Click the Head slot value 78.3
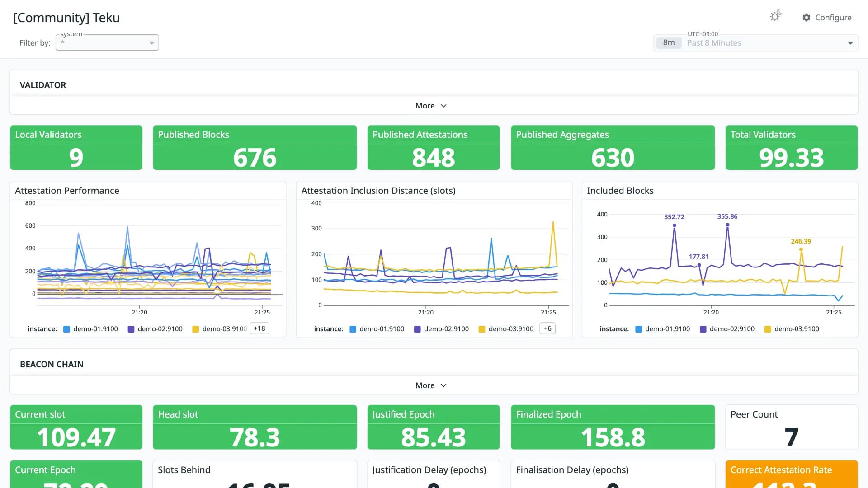Image resolution: width=868 pixels, height=488 pixels. coord(255,437)
